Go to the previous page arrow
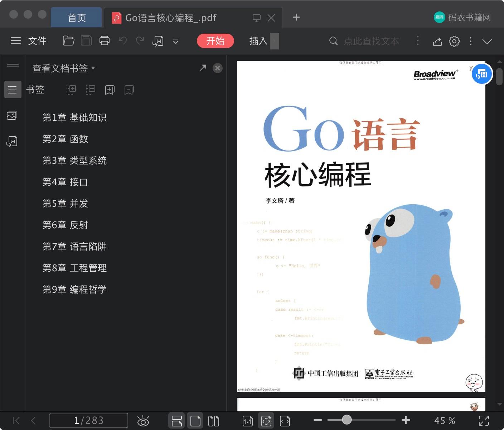Image resolution: width=504 pixels, height=430 pixels. pyautogui.click(x=34, y=421)
